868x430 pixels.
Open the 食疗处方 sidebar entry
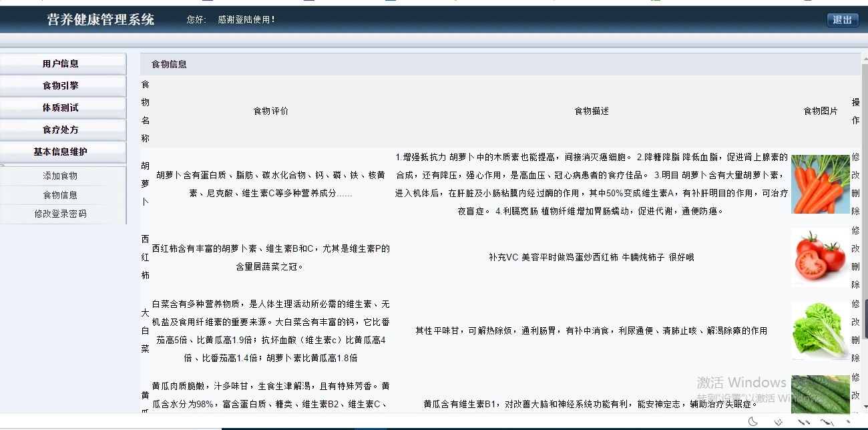[63, 130]
